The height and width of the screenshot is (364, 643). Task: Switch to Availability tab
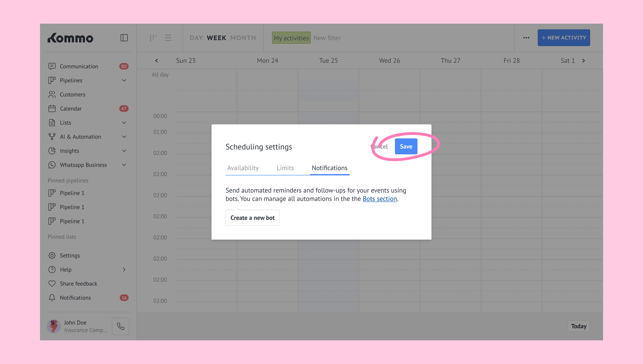(x=243, y=168)
